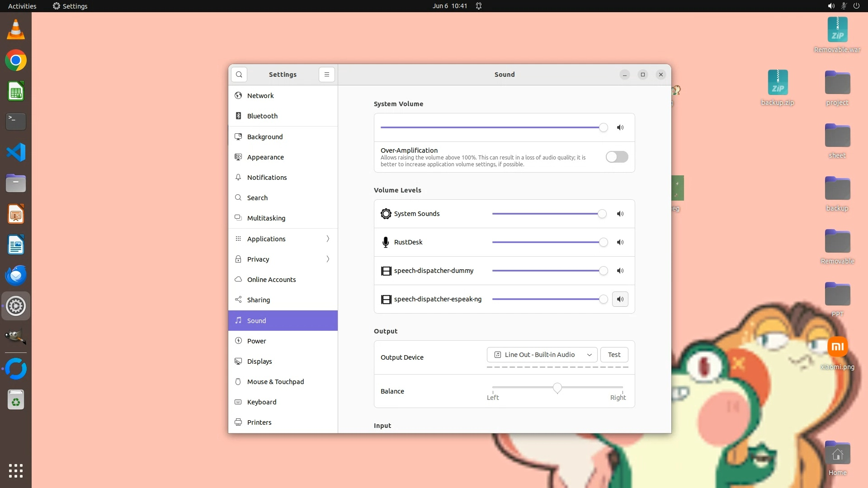
Task: Mute speech-dispatcher-dummy volume
Action: (x=620, y=271)
